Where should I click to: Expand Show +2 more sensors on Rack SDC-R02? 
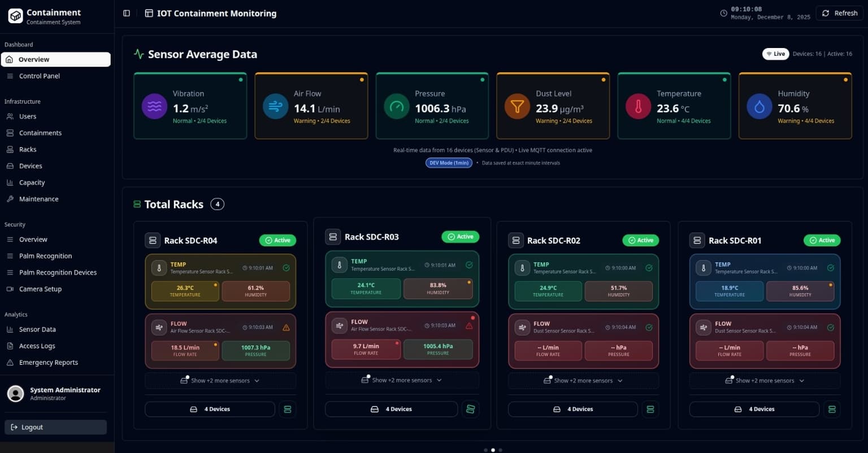click(584, 381)
